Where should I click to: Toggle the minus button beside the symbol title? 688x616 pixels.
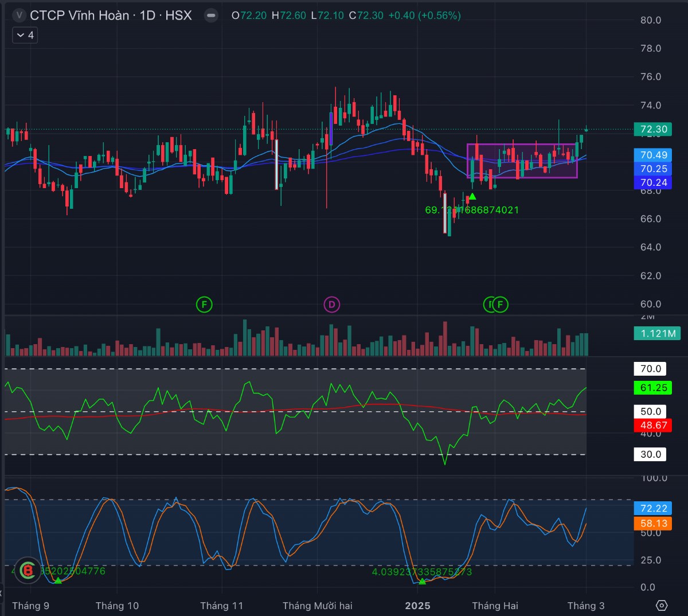[212, 15]
